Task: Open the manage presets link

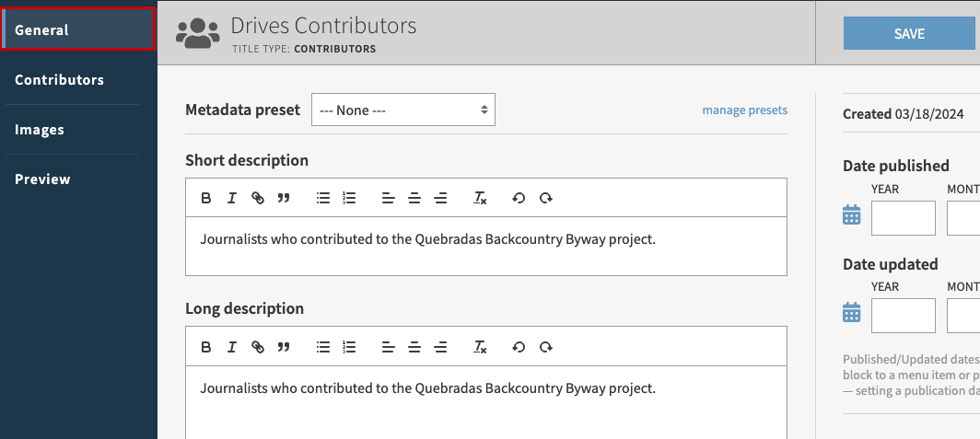Action: click(x=744, y=110)
